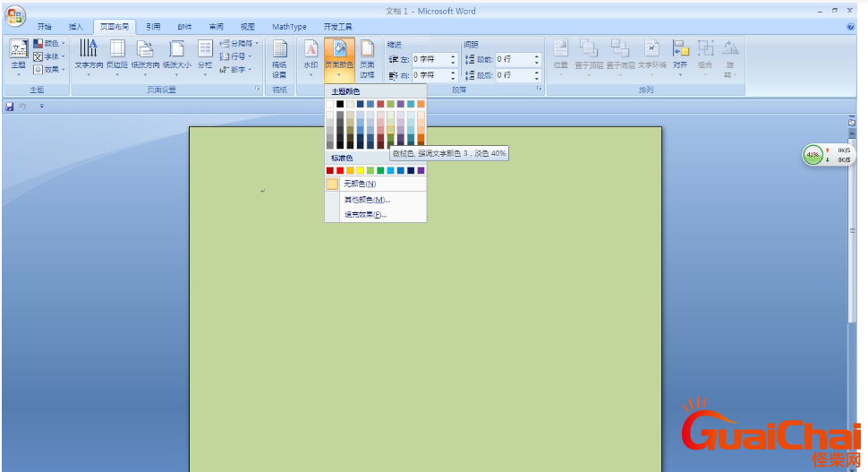Image resolution: width=868 pixels, height=472 pixels.
Task: Click the Save icon in quick access toolbar
Action: [x=10, y=107]
